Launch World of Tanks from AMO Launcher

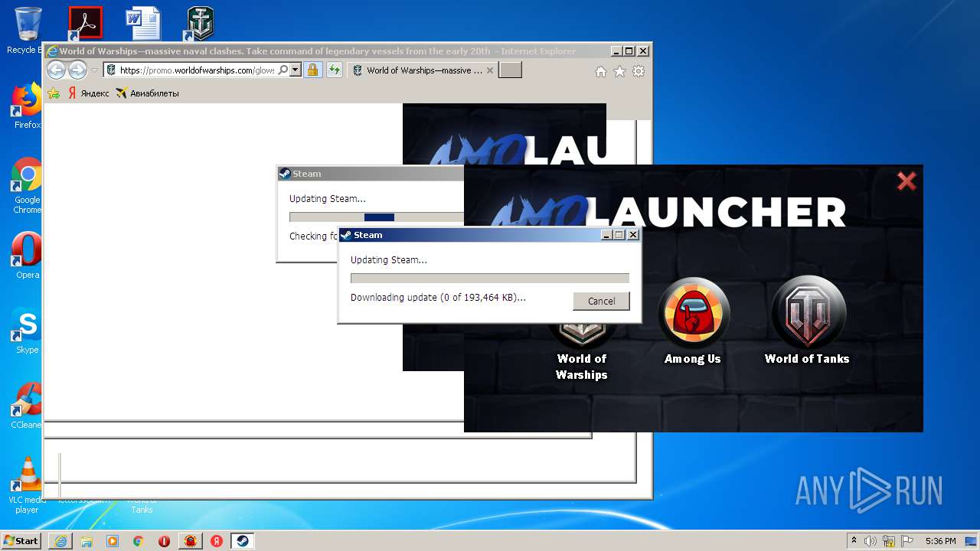pos(808,320)
